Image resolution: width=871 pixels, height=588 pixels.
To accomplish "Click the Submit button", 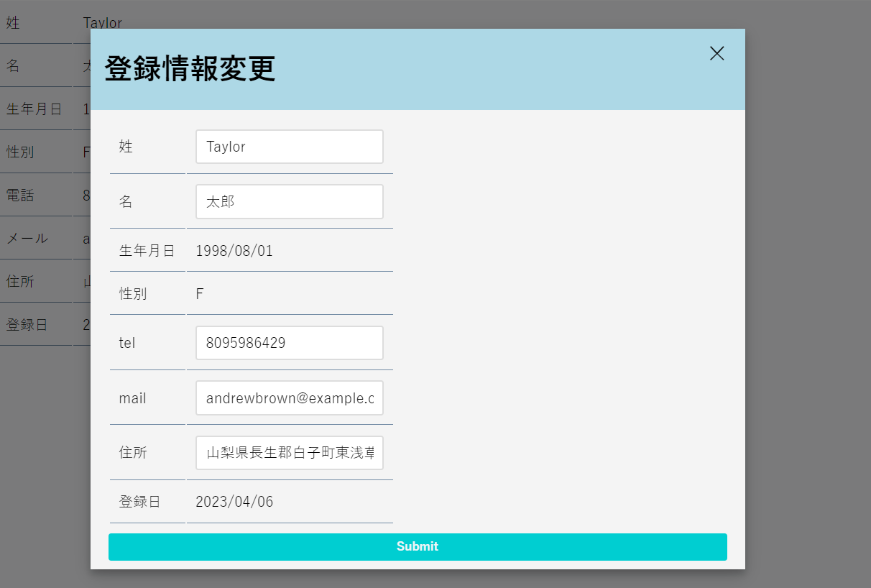I will pos(418,546).
